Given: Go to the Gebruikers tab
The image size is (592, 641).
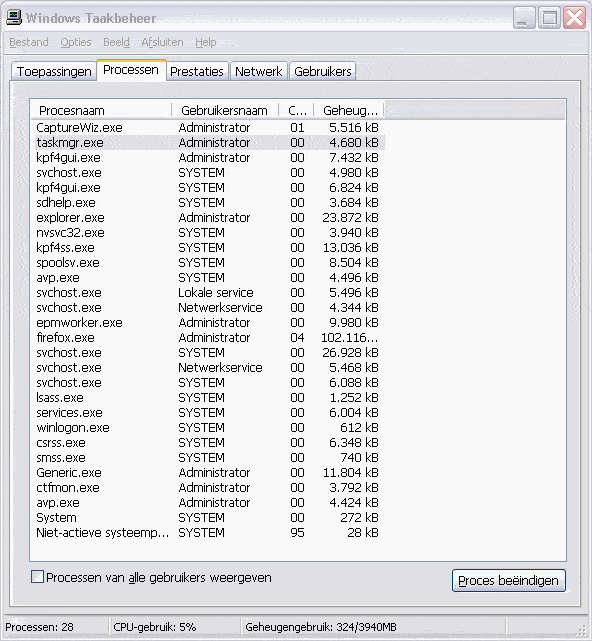Looking at the screenshot, I should pos(323,71).
